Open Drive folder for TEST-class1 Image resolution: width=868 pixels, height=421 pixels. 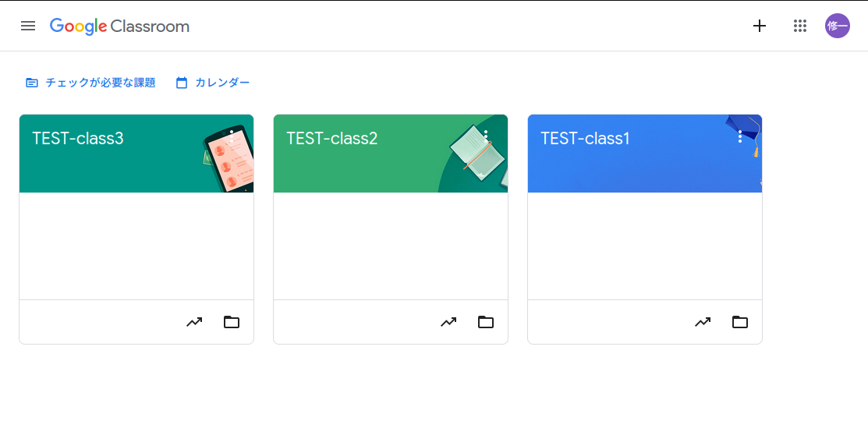pyautogui.click(x=740, y=322)
